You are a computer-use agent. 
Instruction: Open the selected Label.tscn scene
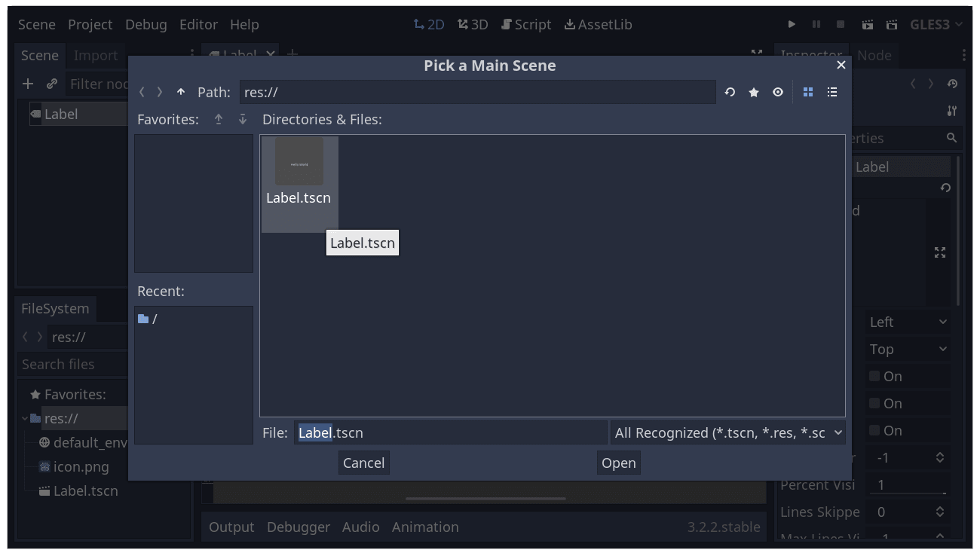tap(618, 463)
